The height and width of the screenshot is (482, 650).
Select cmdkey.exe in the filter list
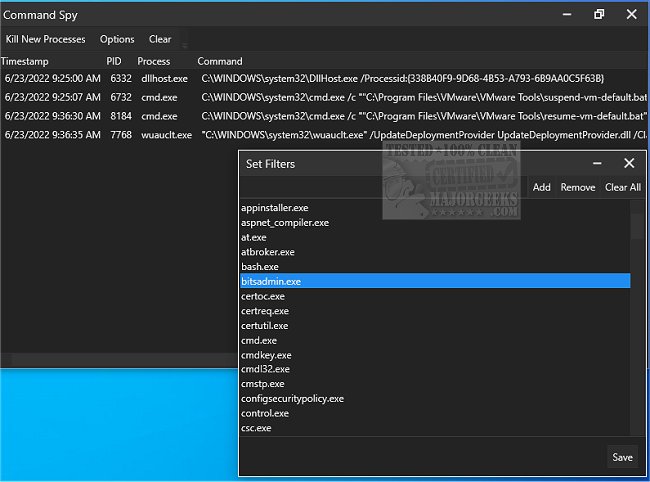pyautogui.click(x=435, y=355)
